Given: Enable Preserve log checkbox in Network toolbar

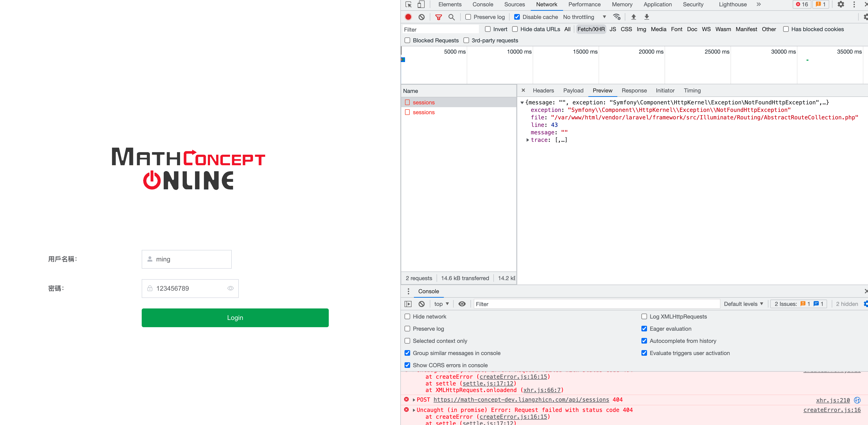Looking at the screenshot, I should [x=468, y=17].
